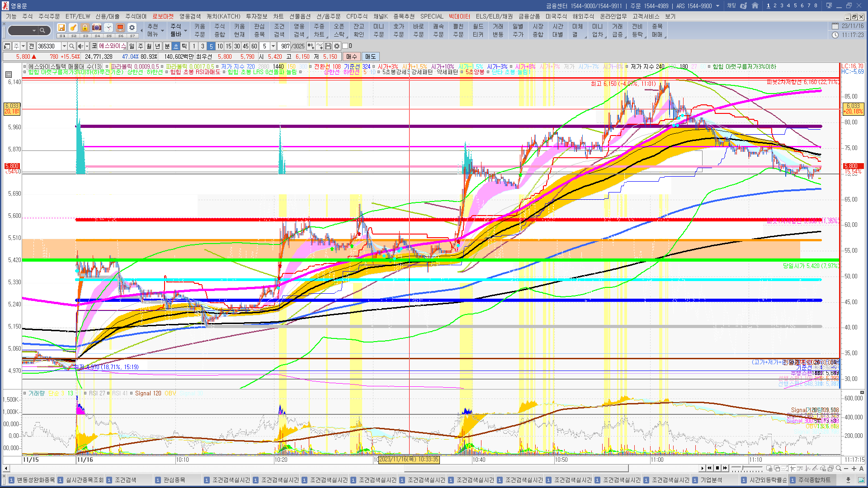Click the S1 save screen icon

coord(61,28)
